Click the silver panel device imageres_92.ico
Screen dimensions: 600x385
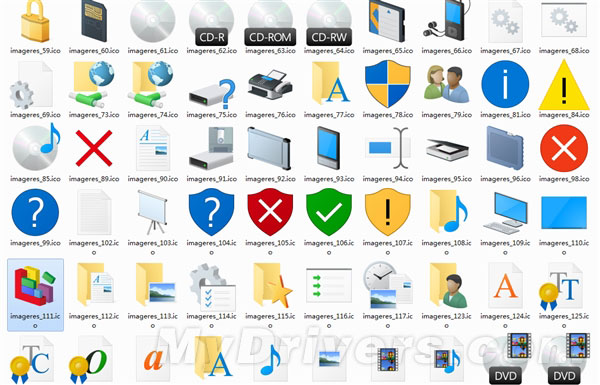point(269,148)
